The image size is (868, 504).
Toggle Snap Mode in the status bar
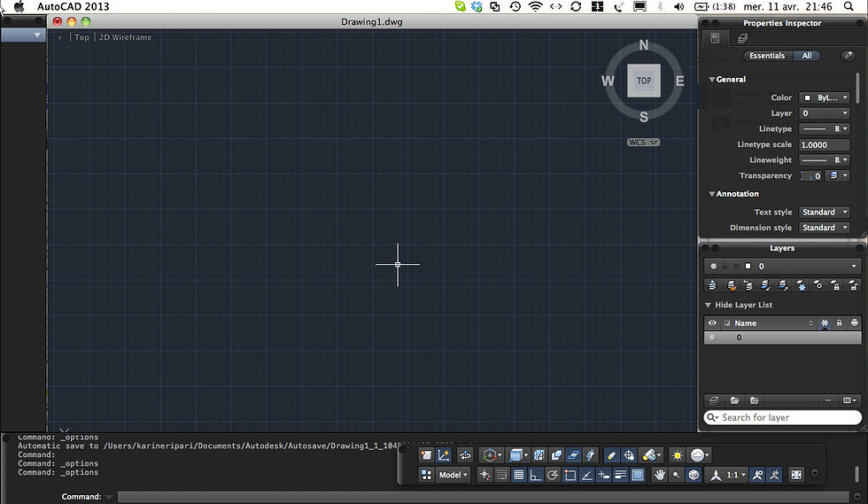pos(501,475)
